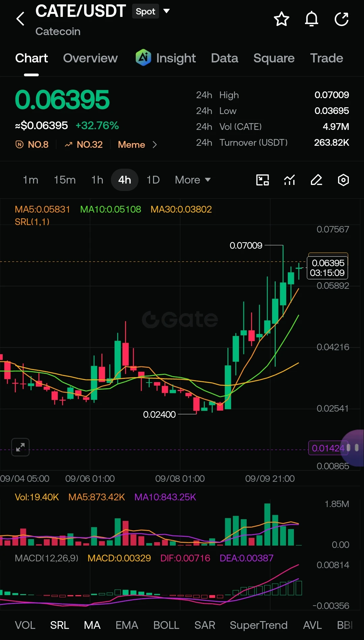Open the chart indicators icon
The image size is (364, 640).
(290, 180)
